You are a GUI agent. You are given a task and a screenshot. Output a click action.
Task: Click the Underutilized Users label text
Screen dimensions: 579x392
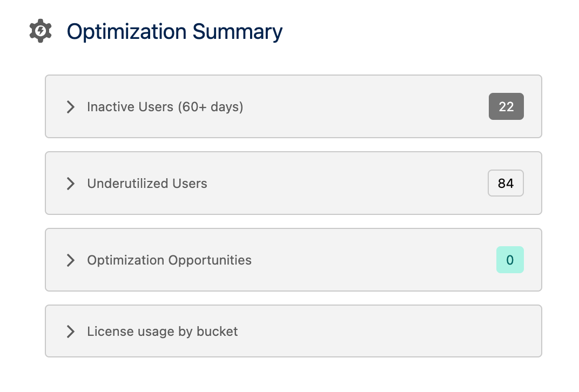[x=147, y=184]
